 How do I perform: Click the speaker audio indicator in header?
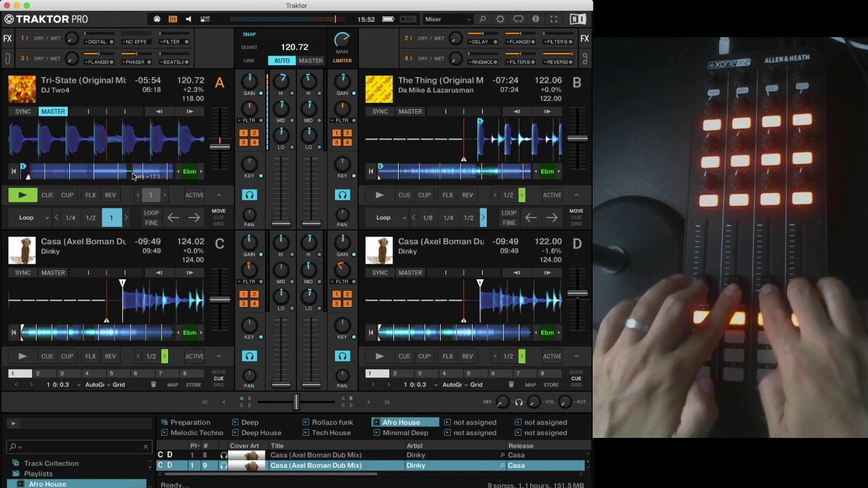coord(189,20)
